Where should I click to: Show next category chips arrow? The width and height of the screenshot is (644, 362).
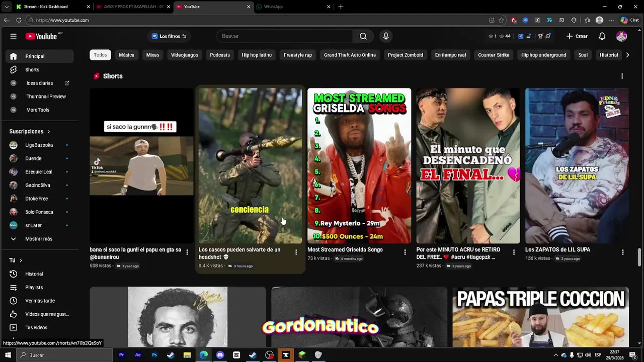tap(627, 55)
